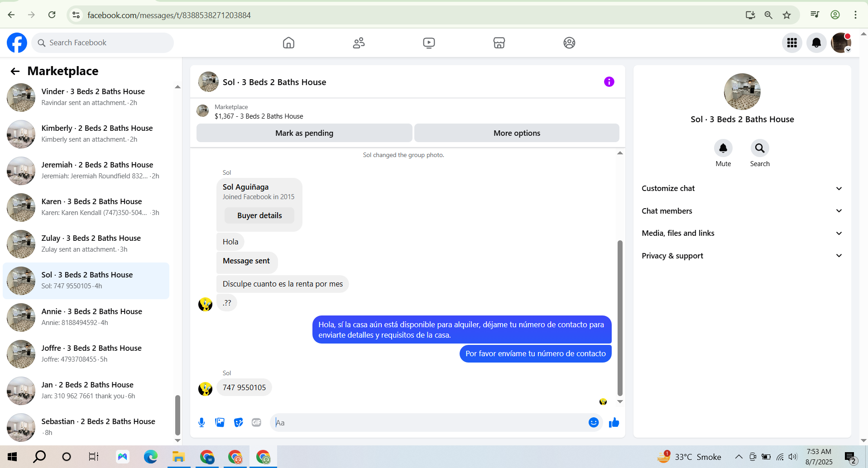The height and width of the screenshot is (468, 868).
Task: Focus the Aa message input field
Action: click(429, 422)
